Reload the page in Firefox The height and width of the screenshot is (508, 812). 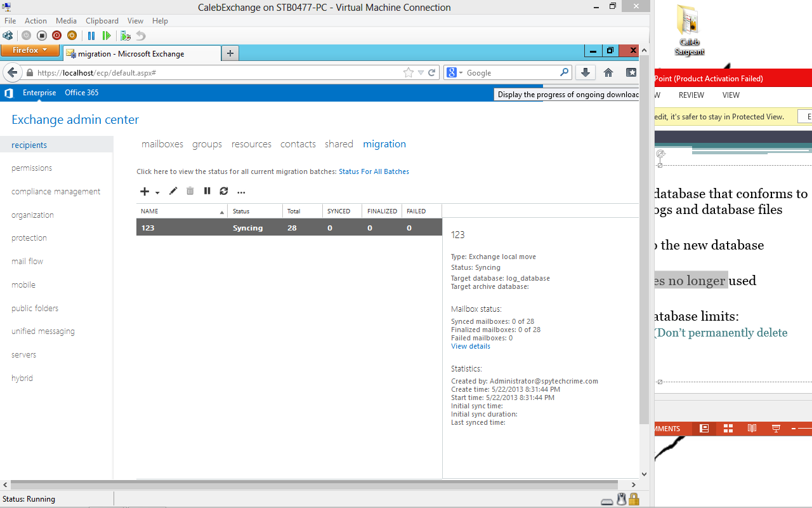point(432,72)
